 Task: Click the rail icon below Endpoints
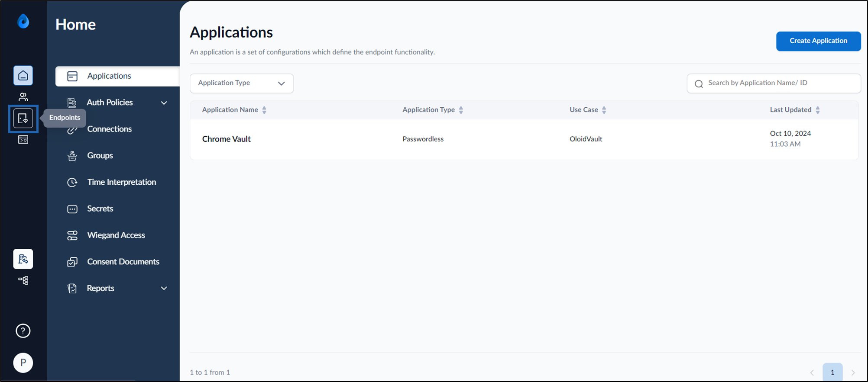point(23,139)
